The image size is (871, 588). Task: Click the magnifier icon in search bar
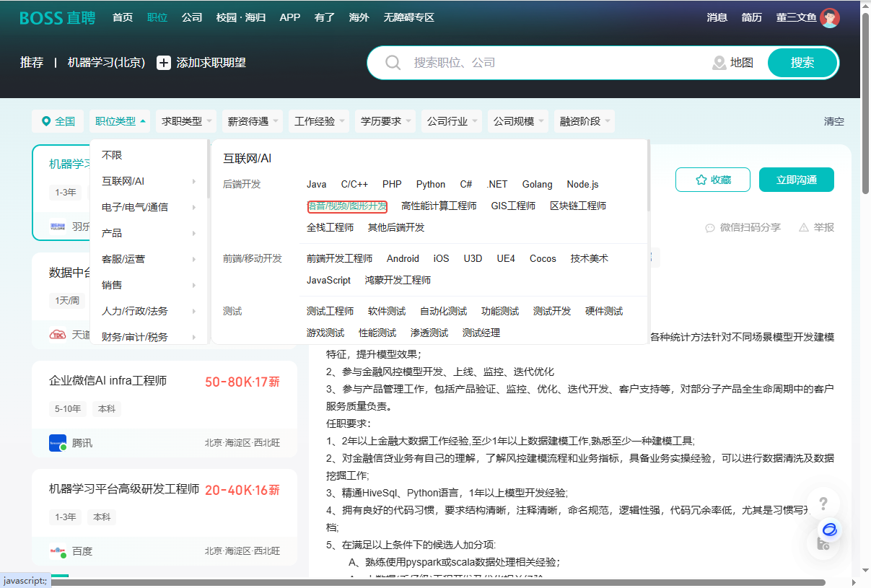[x=393, y=63]
